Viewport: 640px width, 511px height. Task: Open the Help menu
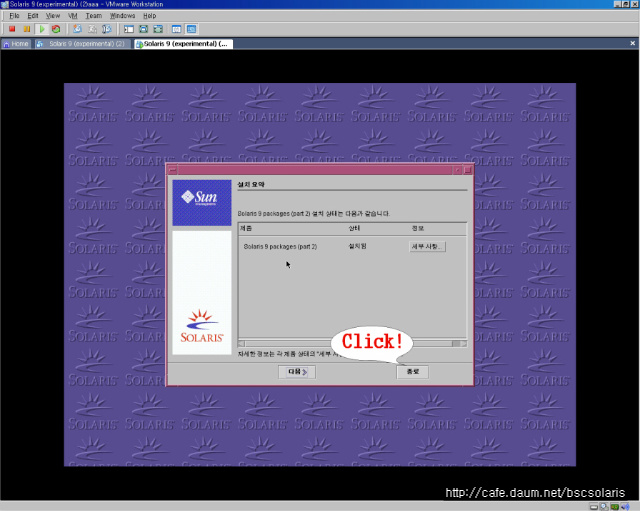(149, 16)
